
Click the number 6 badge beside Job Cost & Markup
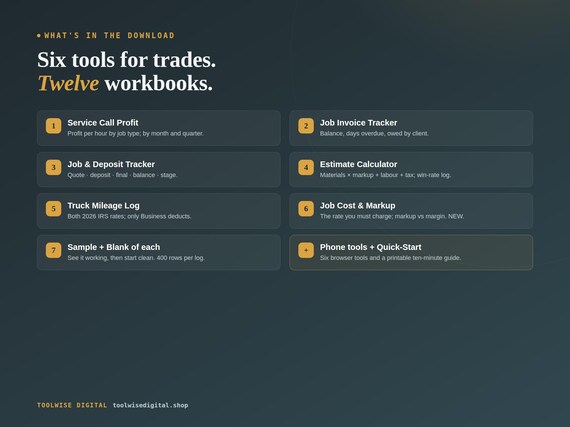pos(306,209)
